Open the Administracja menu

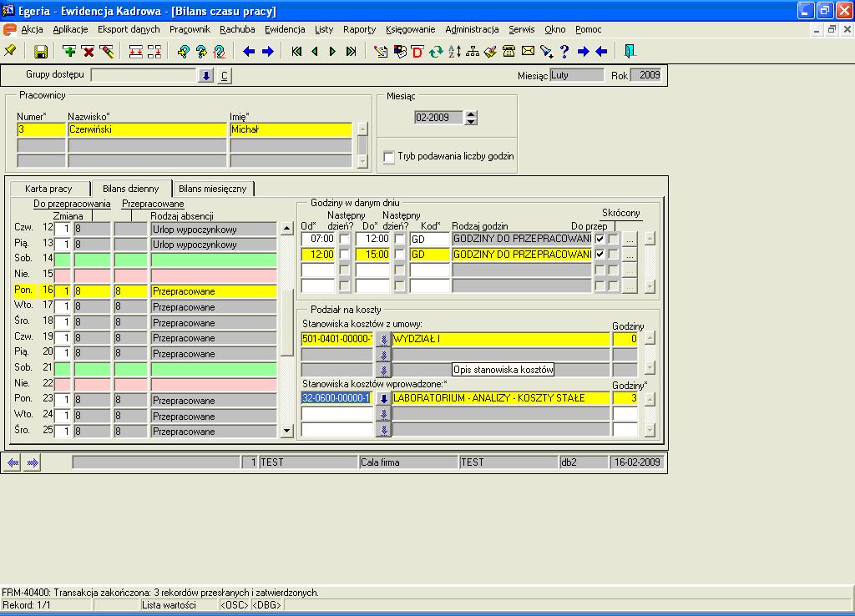472,29
